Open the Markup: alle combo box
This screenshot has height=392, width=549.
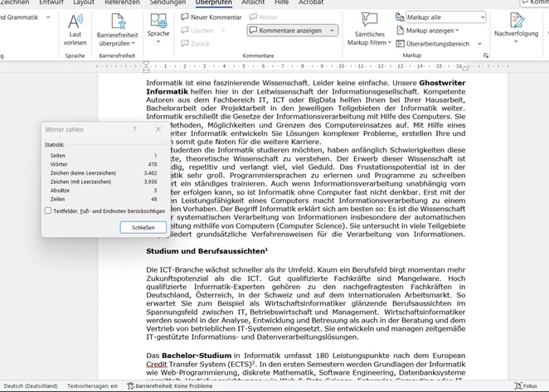pyautogui.click(x=445, y=17)
